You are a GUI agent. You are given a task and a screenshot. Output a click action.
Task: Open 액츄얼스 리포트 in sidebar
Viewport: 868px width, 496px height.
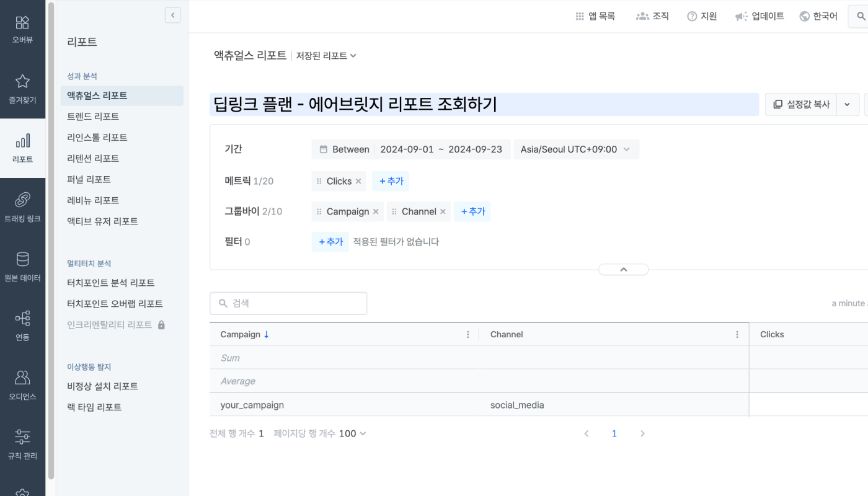click(x=122, y=95)
